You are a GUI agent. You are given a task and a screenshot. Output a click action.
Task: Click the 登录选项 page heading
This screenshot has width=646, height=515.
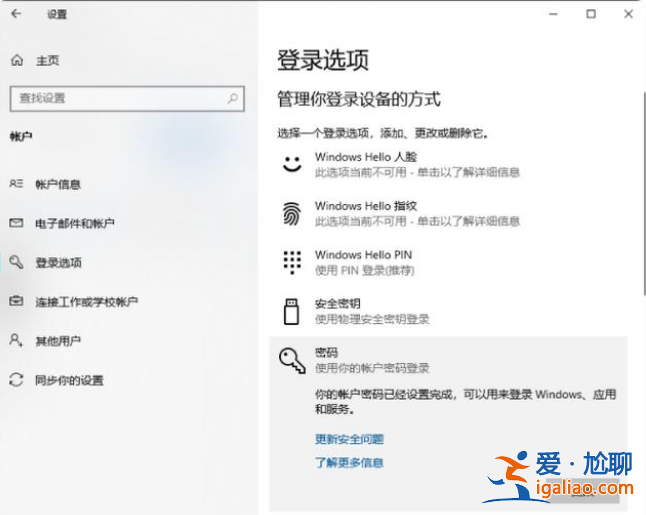tap(323, 60)
